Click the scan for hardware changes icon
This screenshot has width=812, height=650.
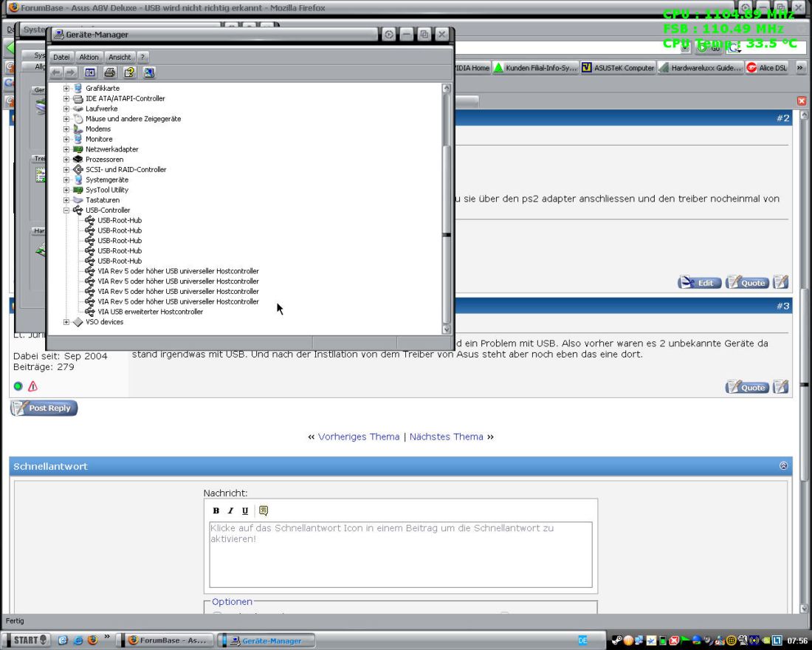coord(148,72)
